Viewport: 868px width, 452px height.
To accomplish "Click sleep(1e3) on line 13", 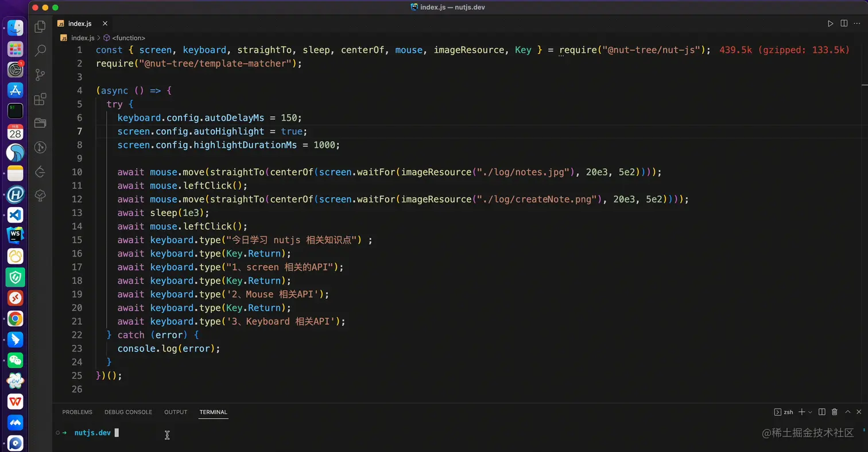I will click(177, 213).
